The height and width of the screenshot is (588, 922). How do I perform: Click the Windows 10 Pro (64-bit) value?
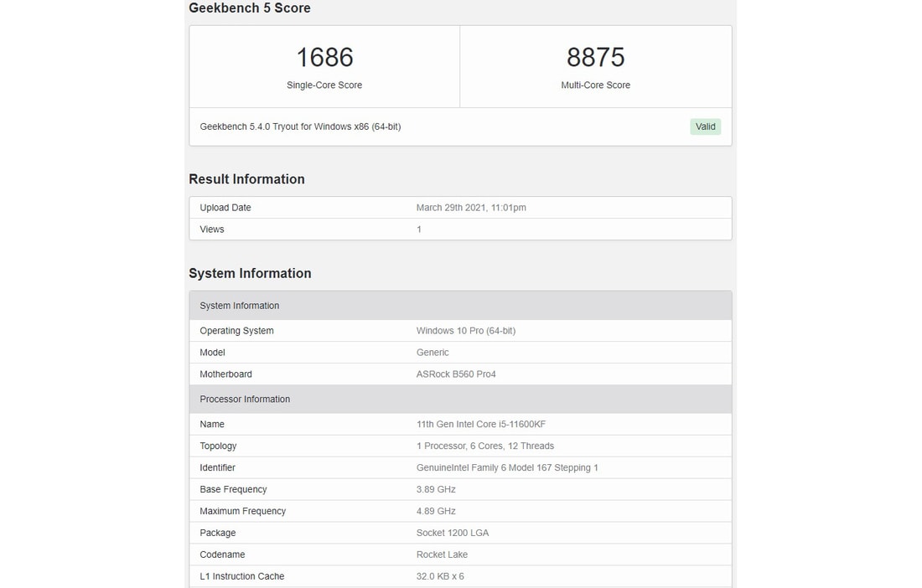[x=466, y=331]
